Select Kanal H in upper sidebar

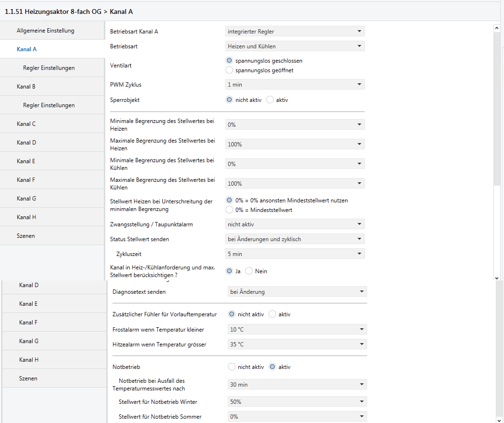26,217
